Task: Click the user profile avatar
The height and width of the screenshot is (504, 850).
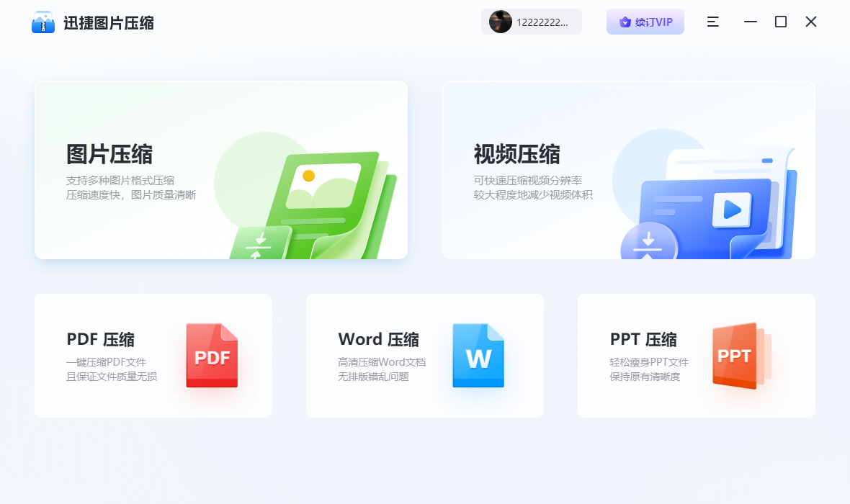Action: click(500, 22)
